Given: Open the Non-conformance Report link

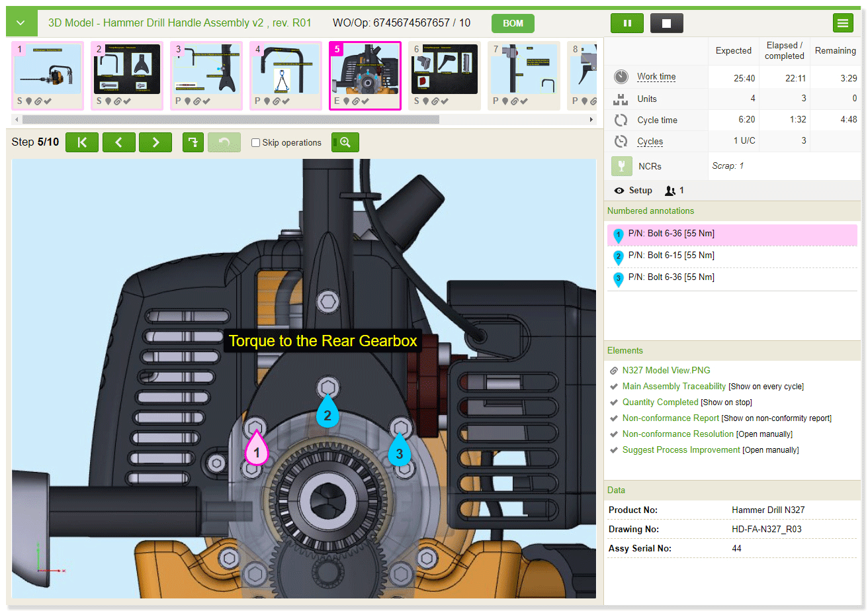Looking at the screenshot, I should click(x=670, y=418).
